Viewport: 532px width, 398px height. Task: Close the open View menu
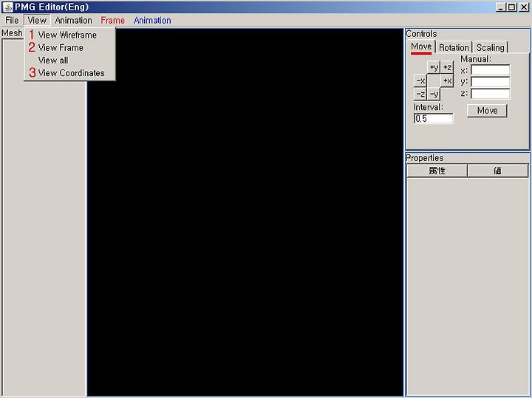[37, 21]
